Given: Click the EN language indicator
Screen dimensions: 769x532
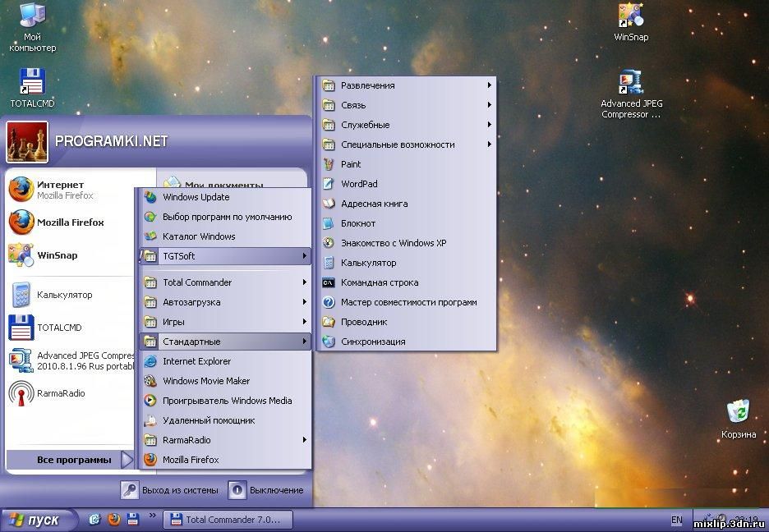Looking at the screenshot, I should click(676, 520).
